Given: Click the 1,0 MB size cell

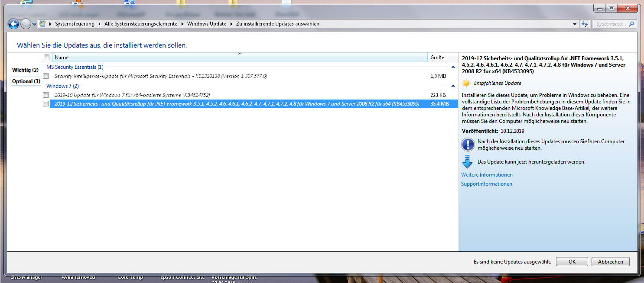Looking at the screenshot, I should (438, 76).
